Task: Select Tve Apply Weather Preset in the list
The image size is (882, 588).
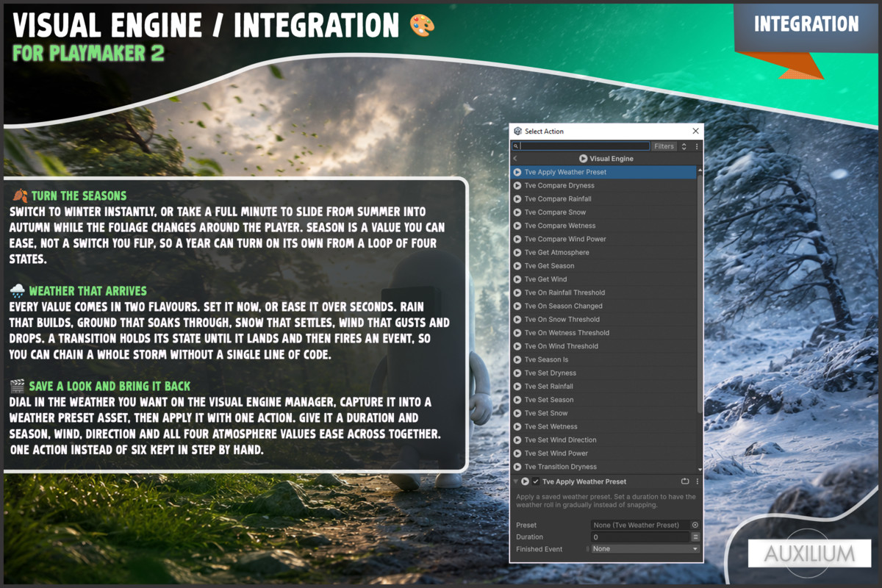Action: (x=603, y=172)
